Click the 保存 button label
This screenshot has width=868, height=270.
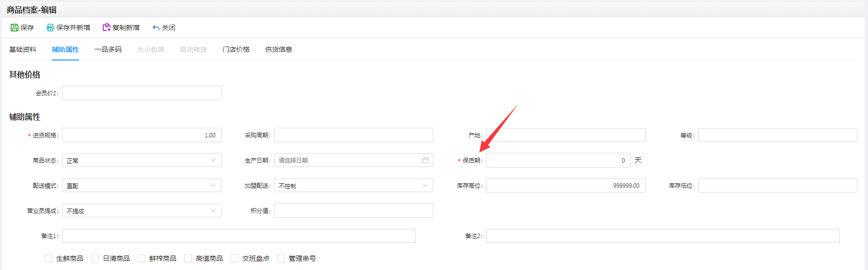click(x=27, y=28)
